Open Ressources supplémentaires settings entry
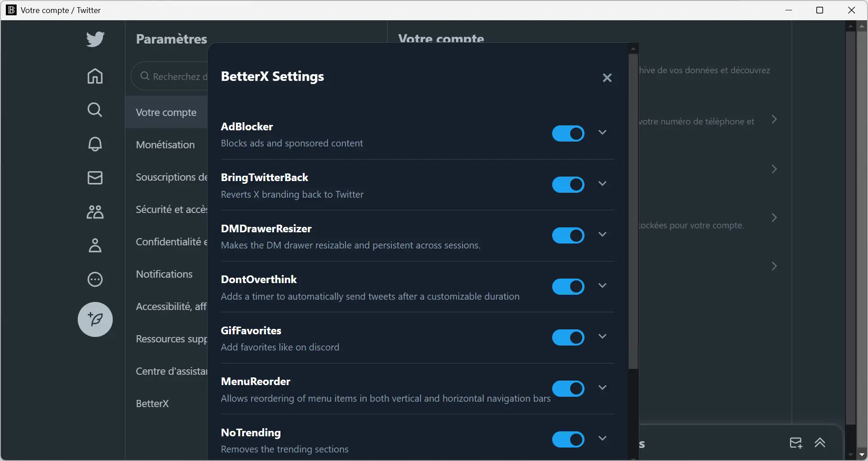This screenshot has width=868, height=461. tap(166, 339)
